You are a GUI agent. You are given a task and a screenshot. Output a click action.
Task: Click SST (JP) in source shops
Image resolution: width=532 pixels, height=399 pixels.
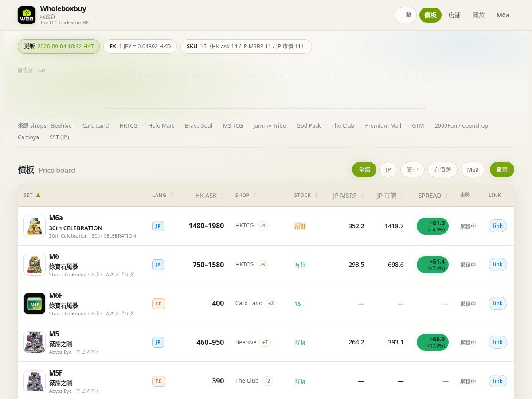[59, 137]
